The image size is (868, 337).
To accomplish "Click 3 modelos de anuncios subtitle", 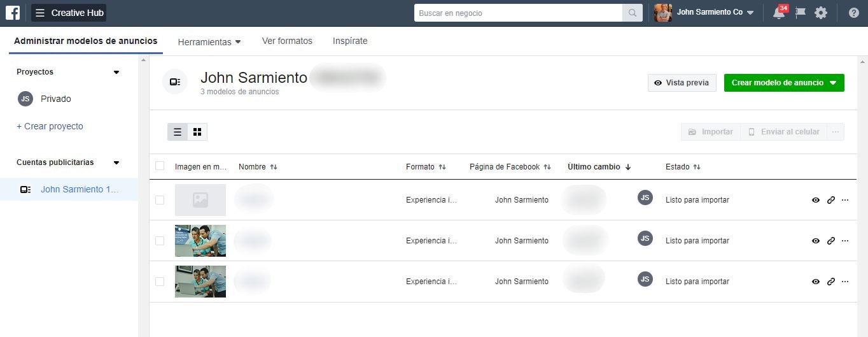I will tap(239, 92).
